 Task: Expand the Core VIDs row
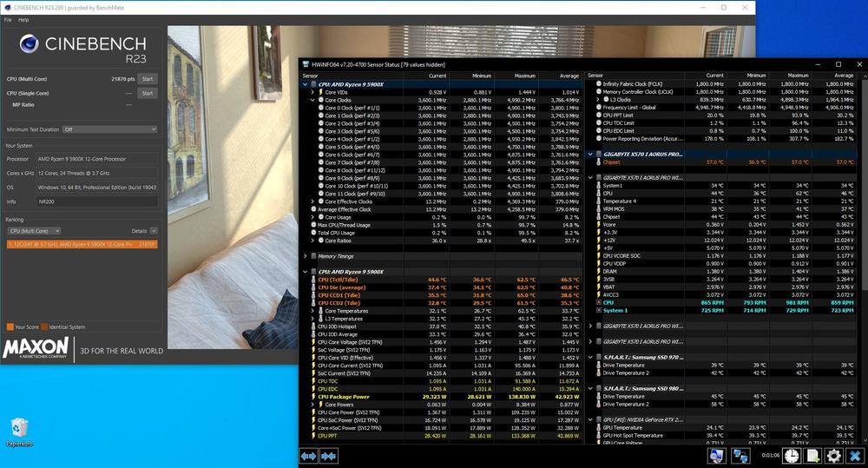(x=312, y=92)
